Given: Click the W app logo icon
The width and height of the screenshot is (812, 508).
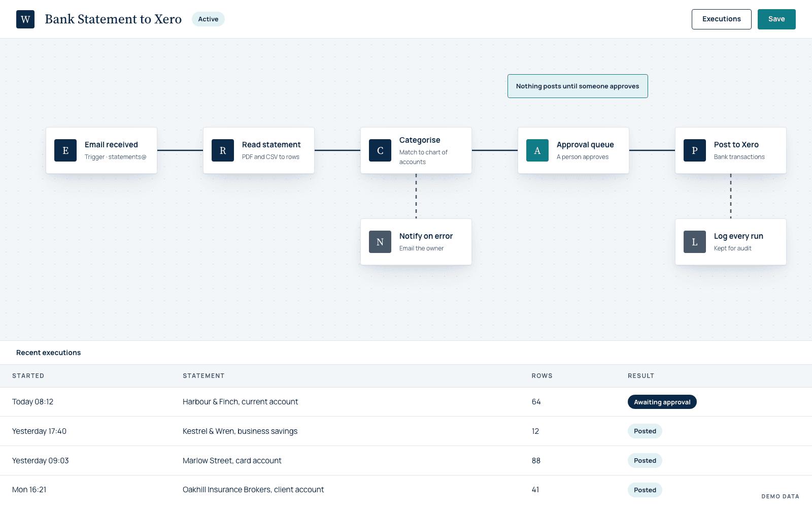Looking at the screenshot, I should [25, 19].
